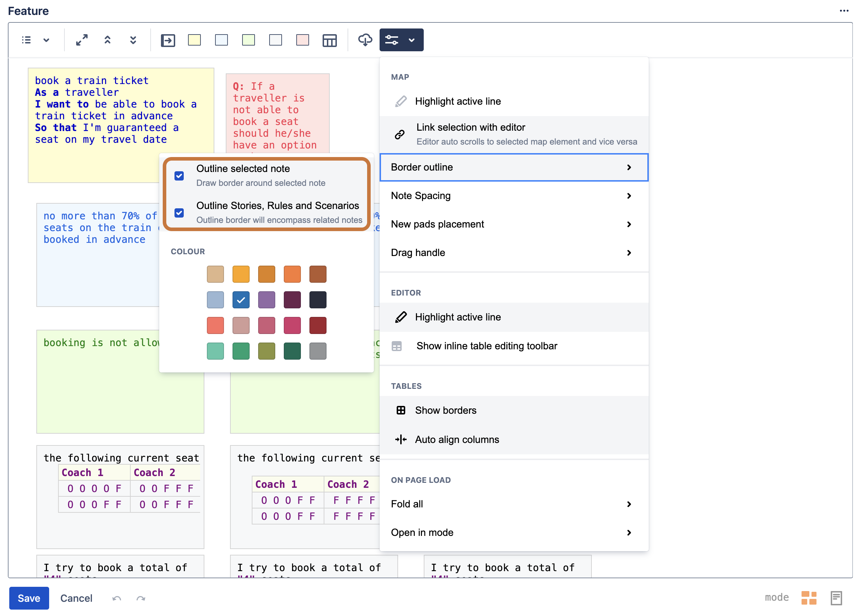
Task: Click the redo arrow icon
Action: pos(141,599)
